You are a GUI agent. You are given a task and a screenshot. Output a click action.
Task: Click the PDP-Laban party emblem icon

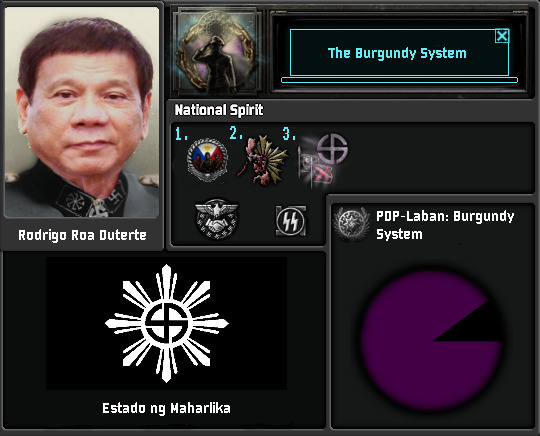351,224
